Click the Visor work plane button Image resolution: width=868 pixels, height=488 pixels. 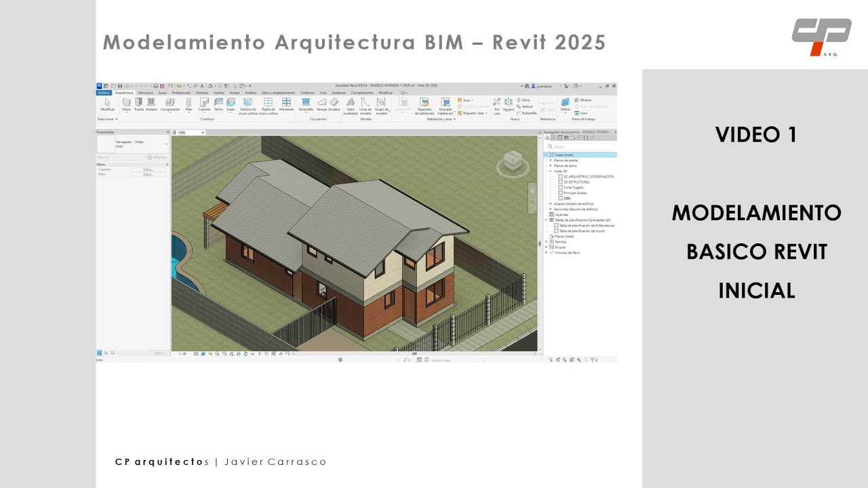point(580,113)
